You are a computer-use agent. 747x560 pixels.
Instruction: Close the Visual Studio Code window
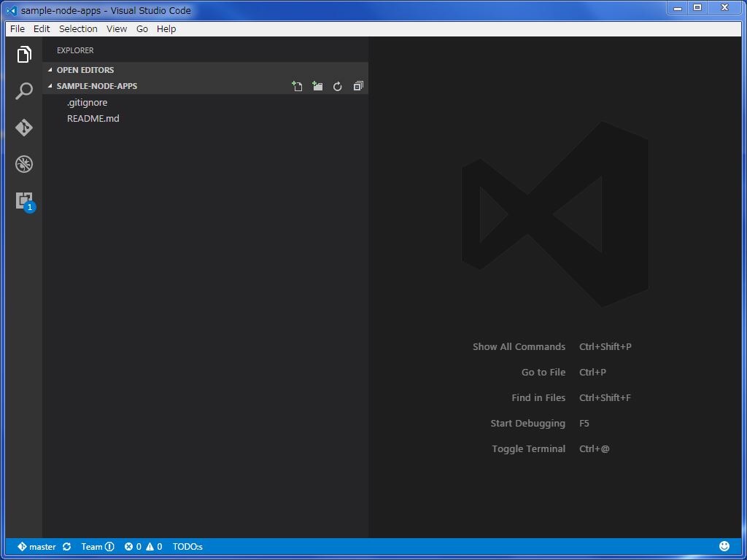point(724,7)
